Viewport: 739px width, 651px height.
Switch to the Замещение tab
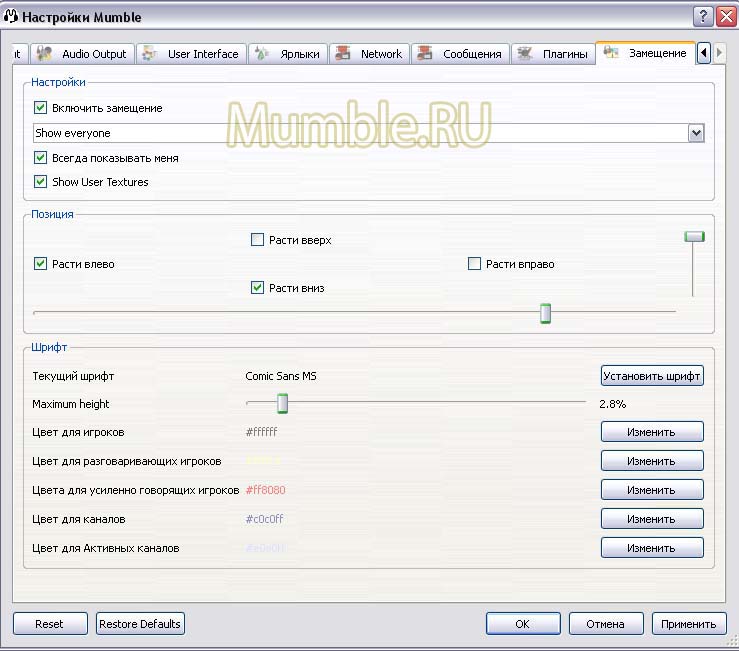click(x=646, y=54)
